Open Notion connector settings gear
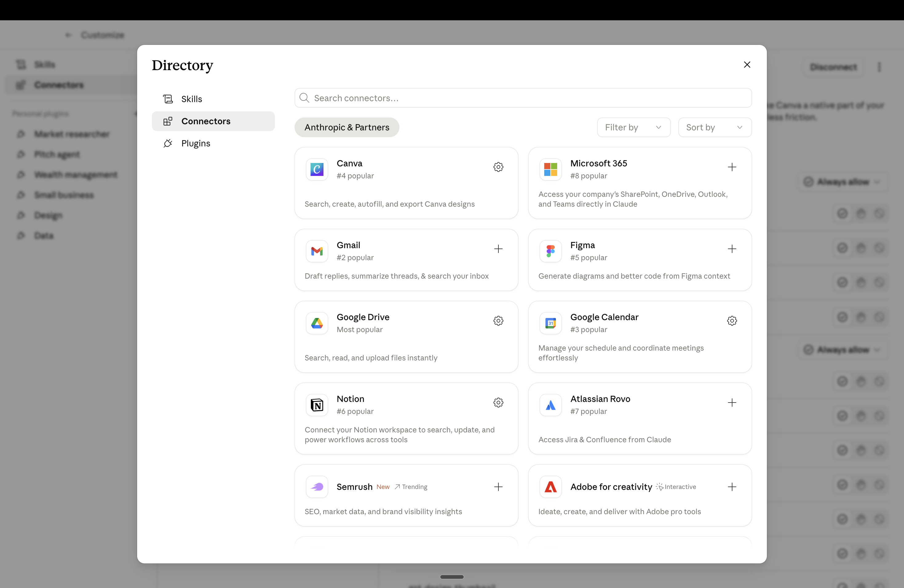The width and height of the screenshot is (904, 588). (x=498, y=403)
